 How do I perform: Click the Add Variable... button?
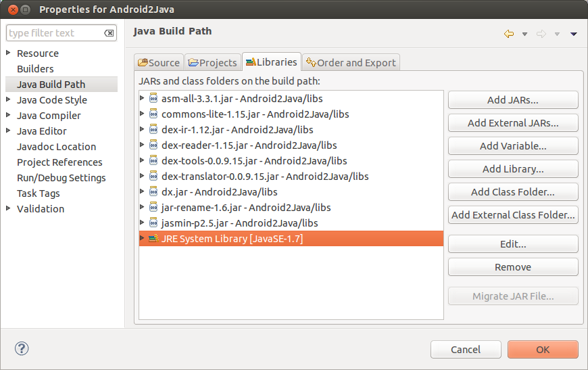(513, 146)
